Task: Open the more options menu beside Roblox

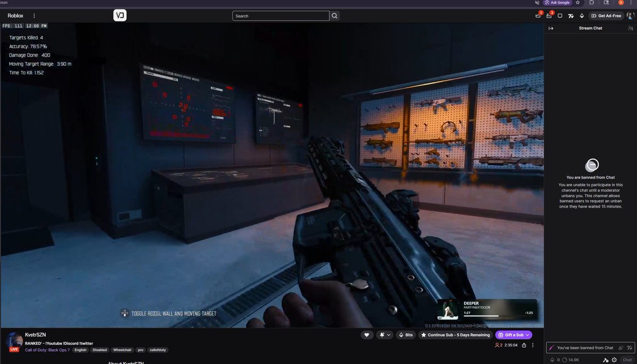Action: (x=35, y=16)
